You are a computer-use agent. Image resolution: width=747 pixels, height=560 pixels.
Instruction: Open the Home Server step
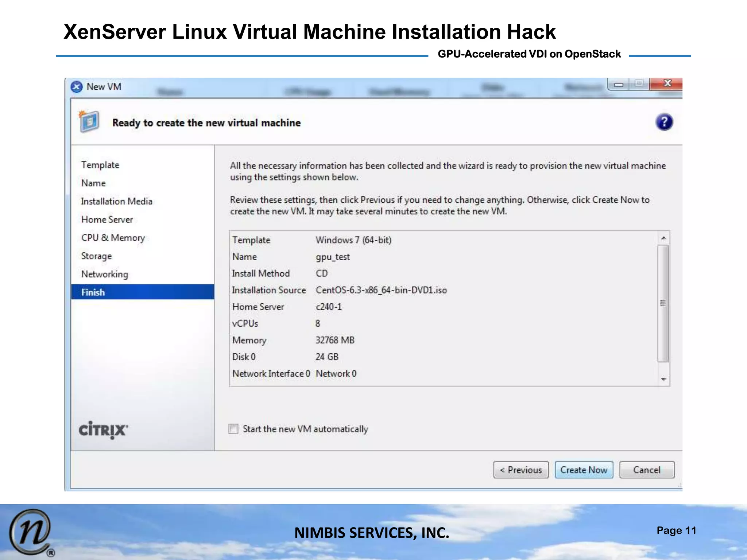pyautogui.click(x=107, y=219)
